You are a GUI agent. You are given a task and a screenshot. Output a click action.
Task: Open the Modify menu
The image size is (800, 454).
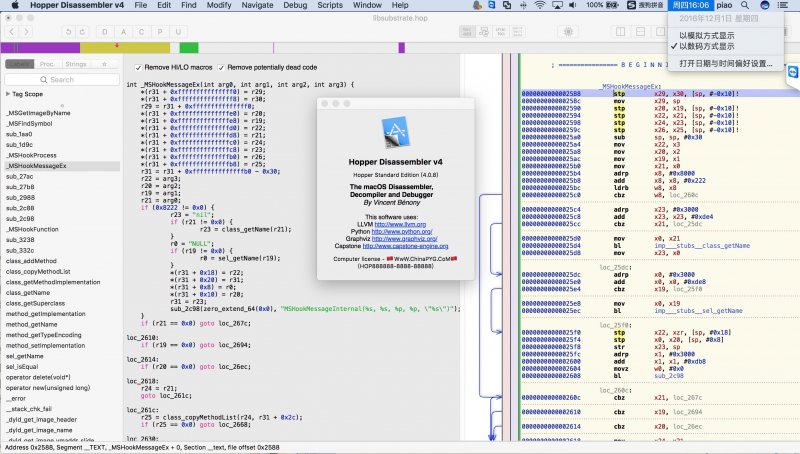point(219,5)
